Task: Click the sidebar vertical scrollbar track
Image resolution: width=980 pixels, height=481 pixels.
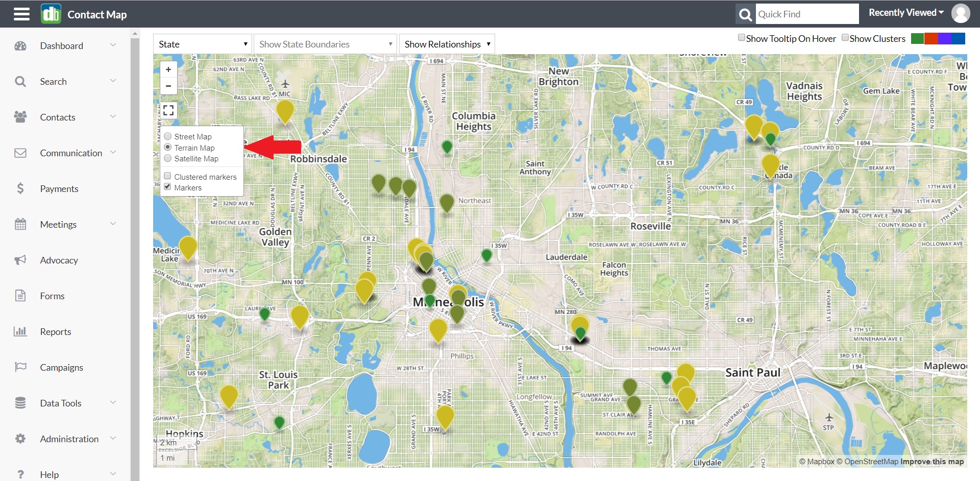Action: point(135,259)
